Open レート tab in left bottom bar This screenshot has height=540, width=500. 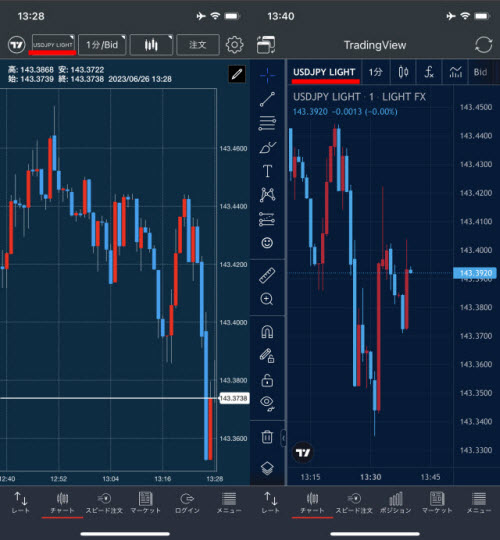click(21, 503)
